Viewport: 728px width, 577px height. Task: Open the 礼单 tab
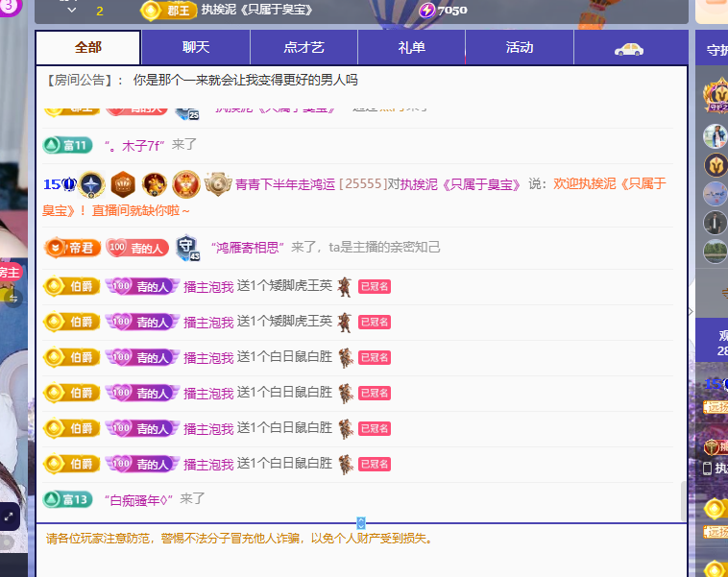[x=411, y=47]
